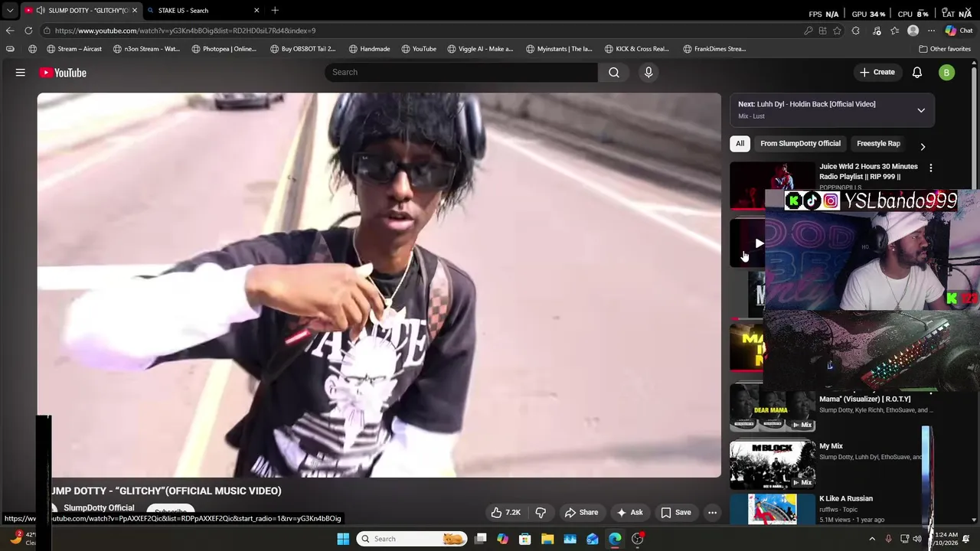Select the All filter chip
The image size is (980, 551).
[x=740, y=143]
